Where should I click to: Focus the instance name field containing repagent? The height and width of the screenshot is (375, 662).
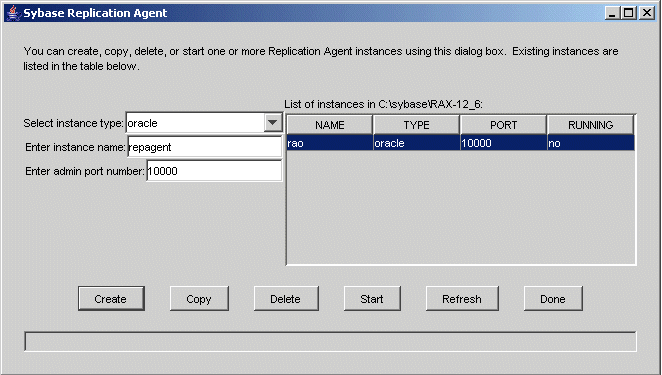click(204, 147)
